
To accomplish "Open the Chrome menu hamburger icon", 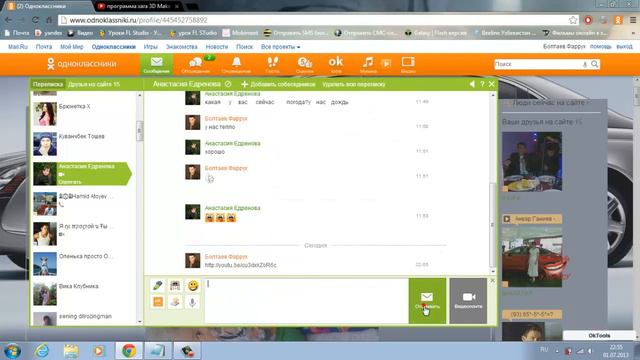I will (x=632, y=20).
